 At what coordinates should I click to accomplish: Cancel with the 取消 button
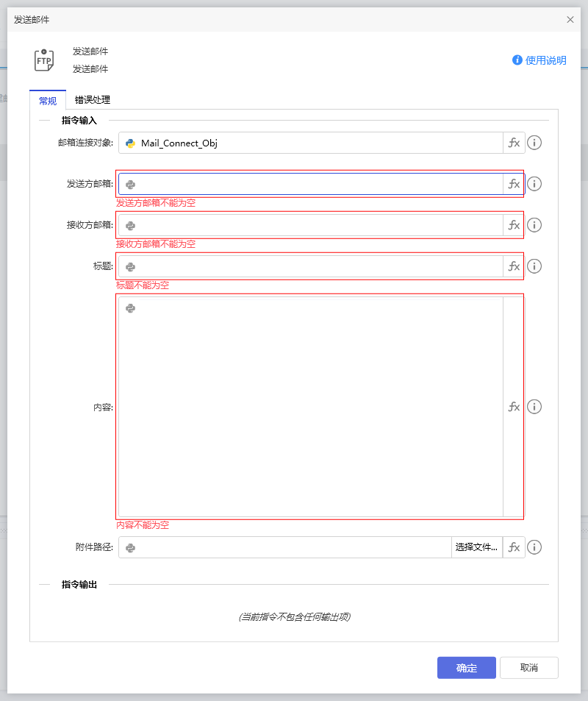point(528,668)
